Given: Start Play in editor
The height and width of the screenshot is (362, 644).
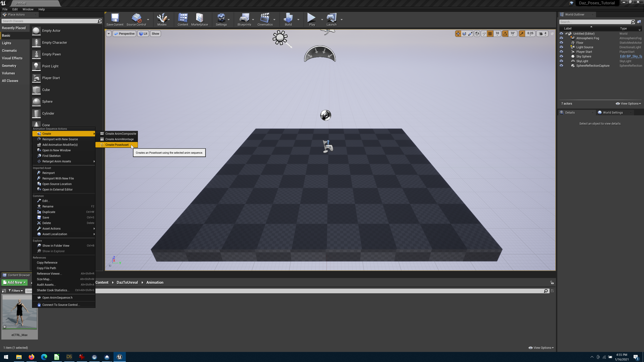Looking at the screenshot, I should coord(312,19).
